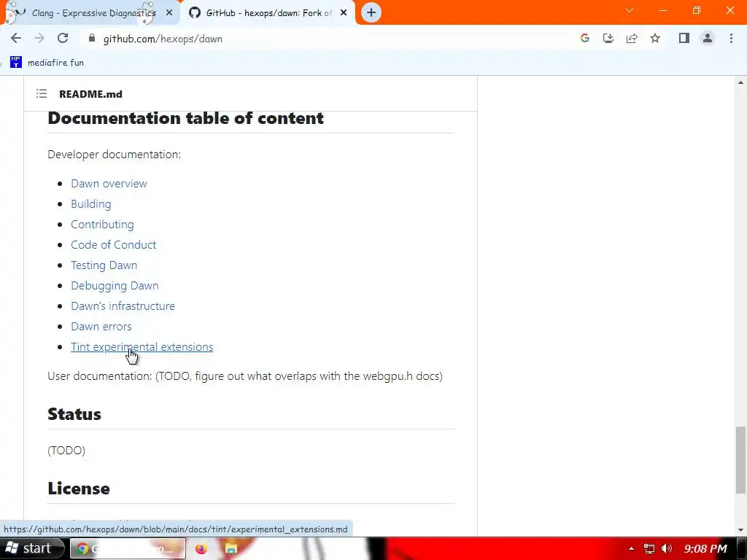
Task: Click the Status heading
Action: click(x=74, y=414)
